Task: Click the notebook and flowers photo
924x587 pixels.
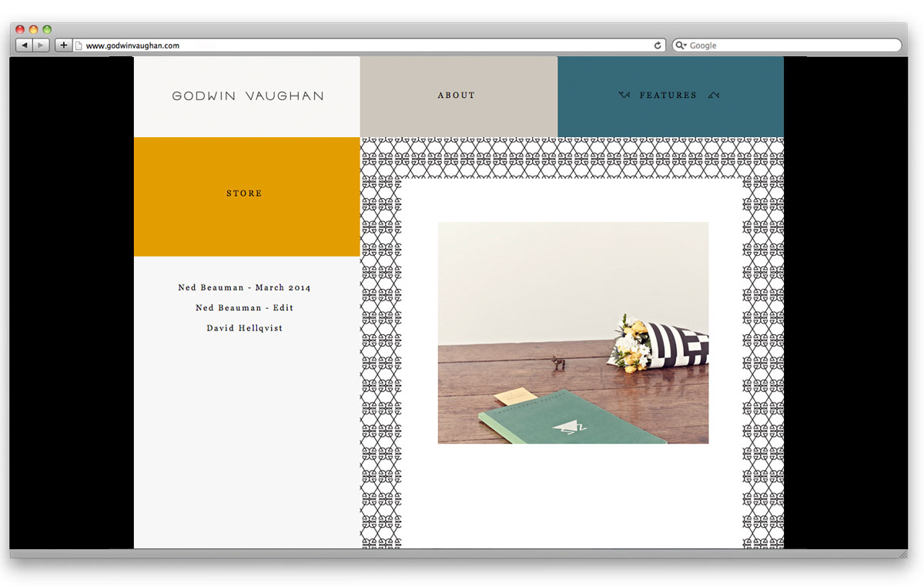Action: tap(573, 333)
